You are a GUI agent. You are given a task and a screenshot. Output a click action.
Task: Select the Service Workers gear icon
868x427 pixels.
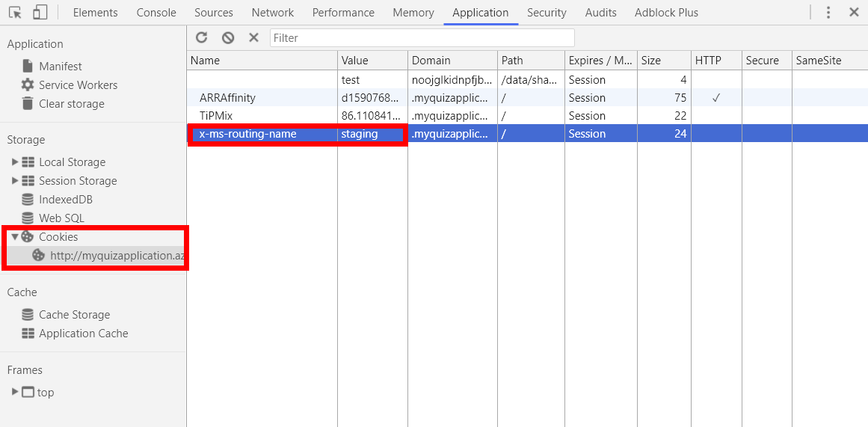(27, 85)
